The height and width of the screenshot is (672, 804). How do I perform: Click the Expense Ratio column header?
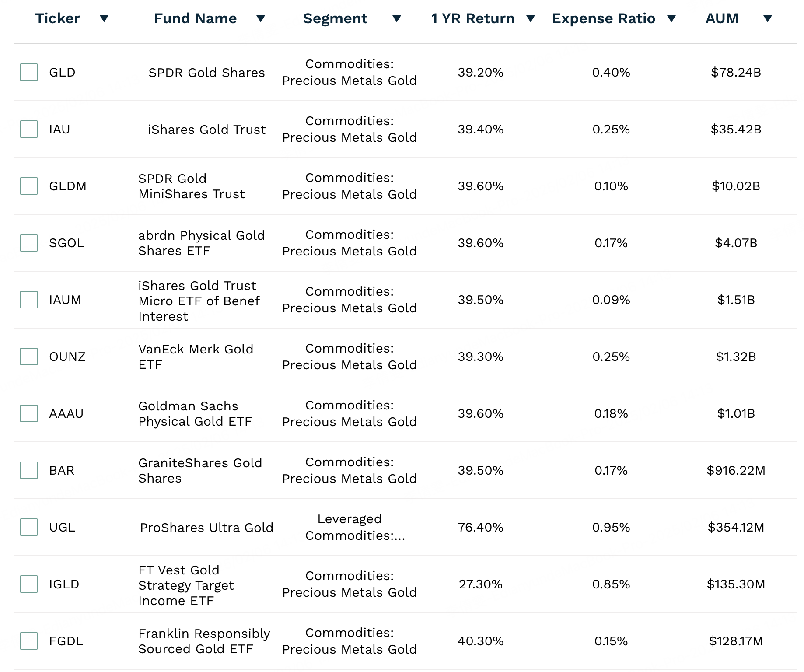click(x=603, y=19)
